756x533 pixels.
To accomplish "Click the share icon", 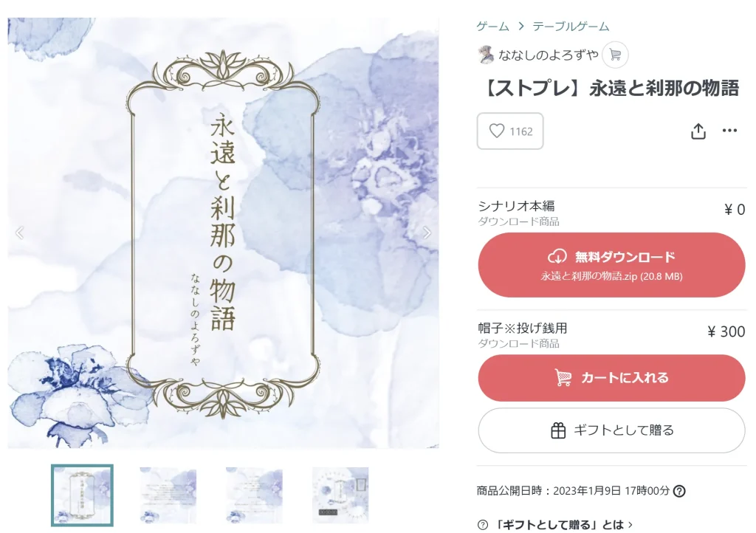I will coord(698,131).
